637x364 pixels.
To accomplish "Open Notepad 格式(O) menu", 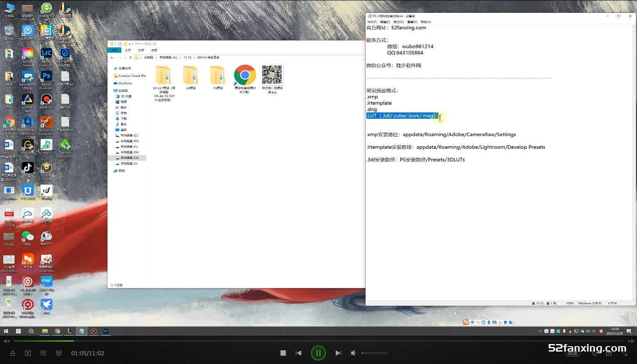I will (x=398, y=22).
